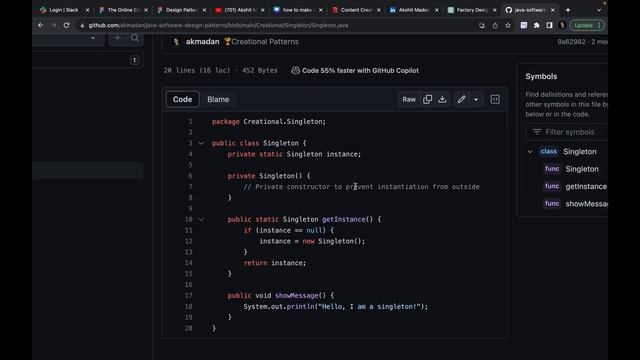
Task: Open a new browser tab
Action: coord(568,10)
